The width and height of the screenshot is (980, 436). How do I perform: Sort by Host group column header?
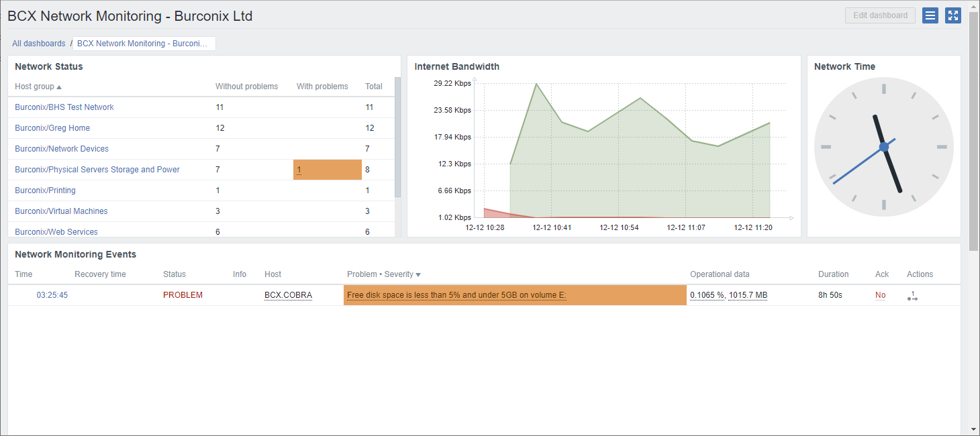38,87
